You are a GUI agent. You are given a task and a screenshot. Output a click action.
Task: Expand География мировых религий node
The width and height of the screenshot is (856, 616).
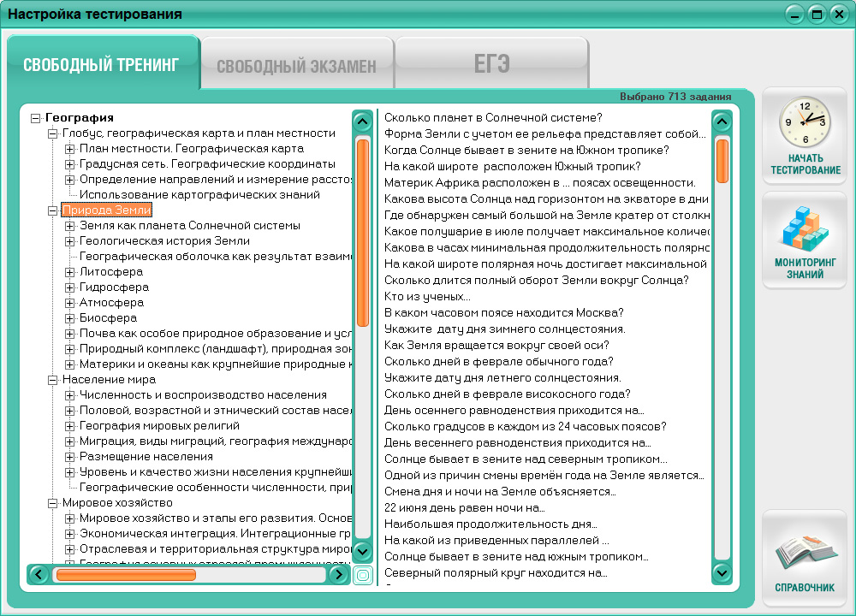pos(70,425)
